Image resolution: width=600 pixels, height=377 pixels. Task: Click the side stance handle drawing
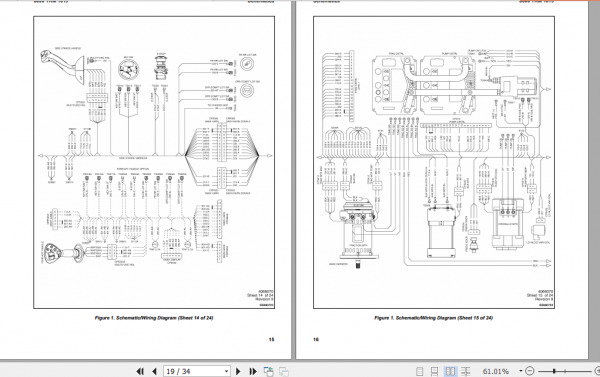[x=63, y=67]
